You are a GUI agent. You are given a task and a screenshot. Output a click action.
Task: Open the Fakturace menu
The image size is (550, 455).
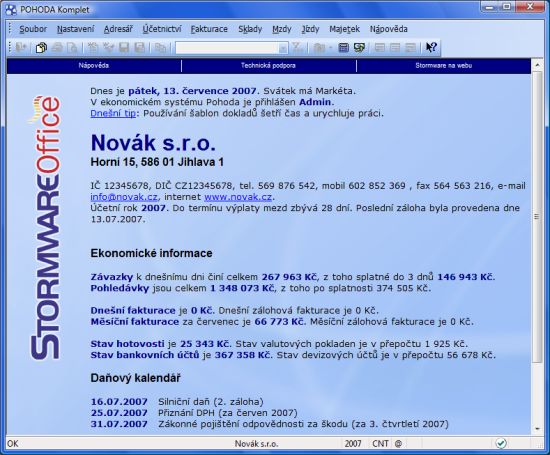209,29
